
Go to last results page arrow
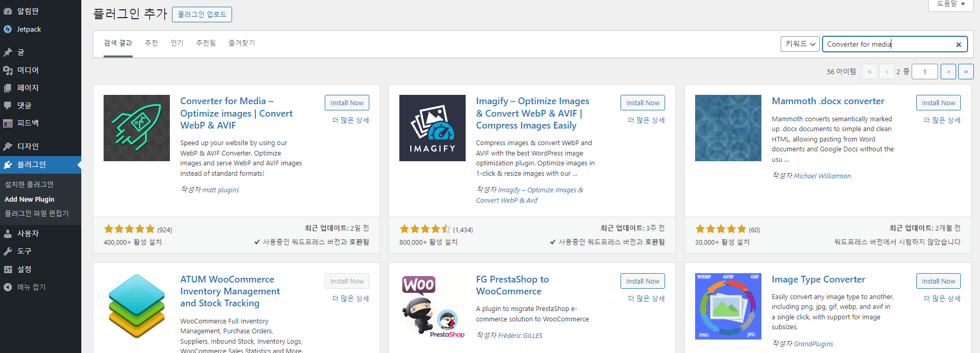(966, 72)
